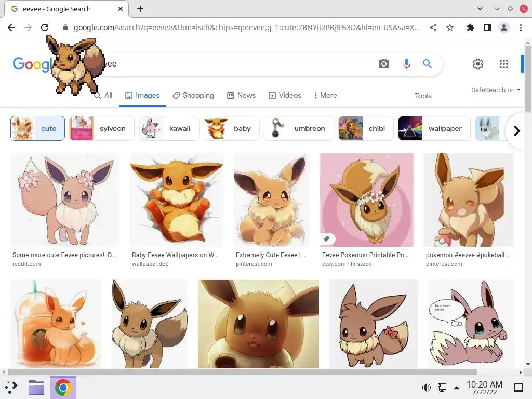The height and width of the screenshot is (399, 532).
Task: Open the file manager from taskbar
Action: tap(36, 387)
